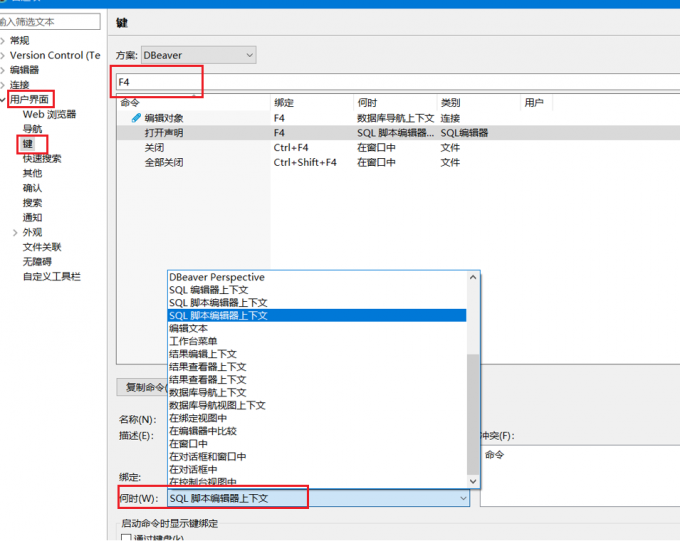Choose SQL 编辑器上下文 in the dropdown list
680x541 pixels.
[317, 290]
